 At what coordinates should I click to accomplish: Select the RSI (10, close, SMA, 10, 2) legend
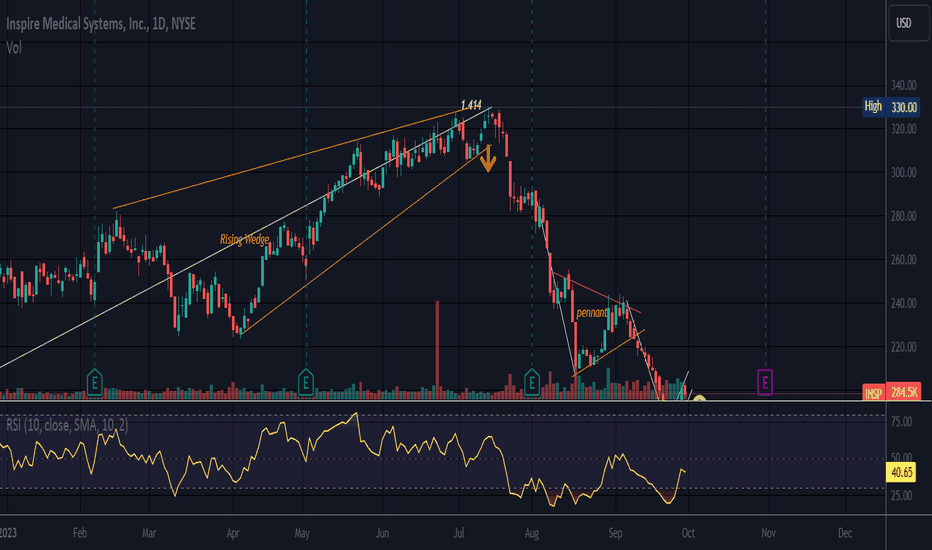tap(67, 425)
